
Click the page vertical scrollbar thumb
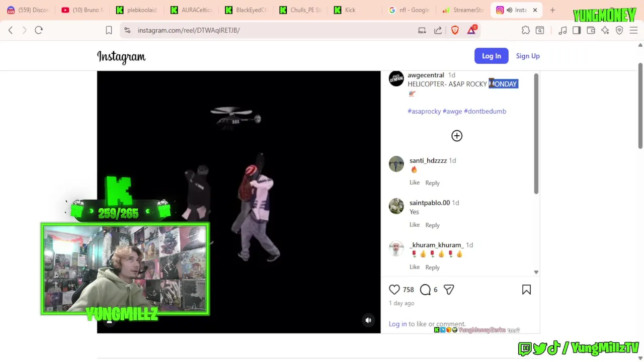(x=640, y=106)
